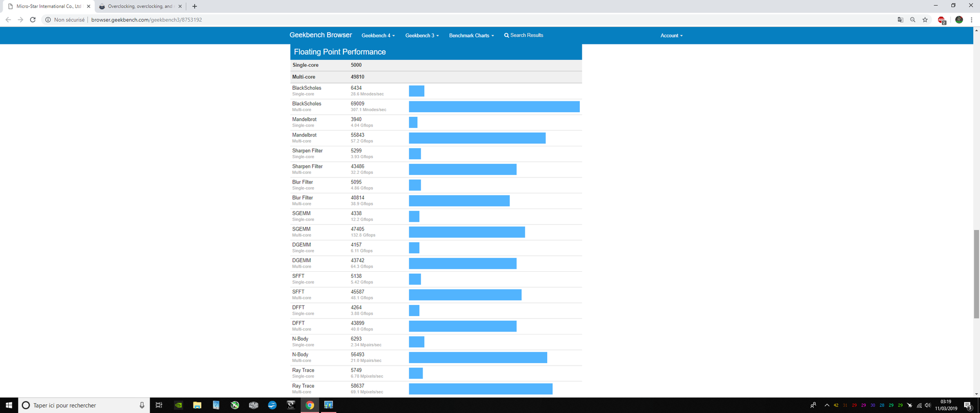The width and height of the screenshot is (980, 413).
Task: Open the clock showing 03:19
Action: click(946, 405)
